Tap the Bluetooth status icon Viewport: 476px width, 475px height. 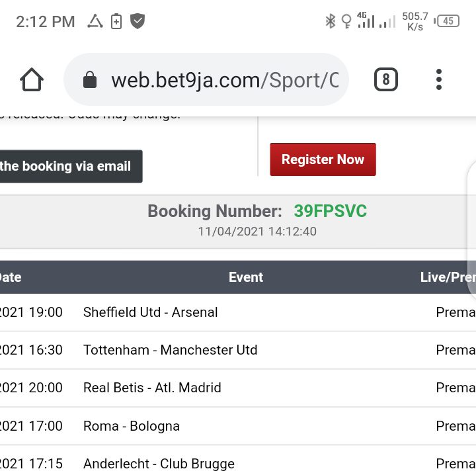[x=330, y=21]
